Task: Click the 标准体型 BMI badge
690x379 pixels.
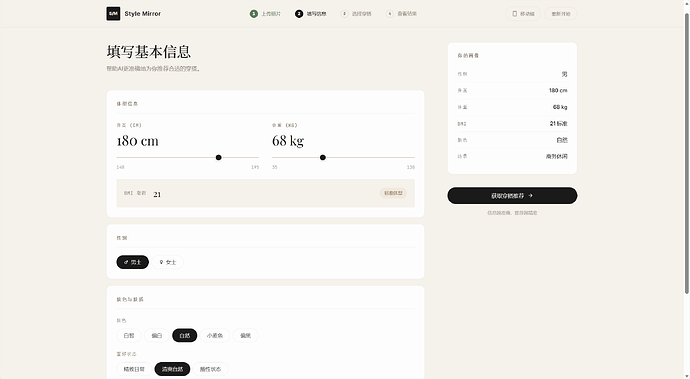Action: [393, 193]
